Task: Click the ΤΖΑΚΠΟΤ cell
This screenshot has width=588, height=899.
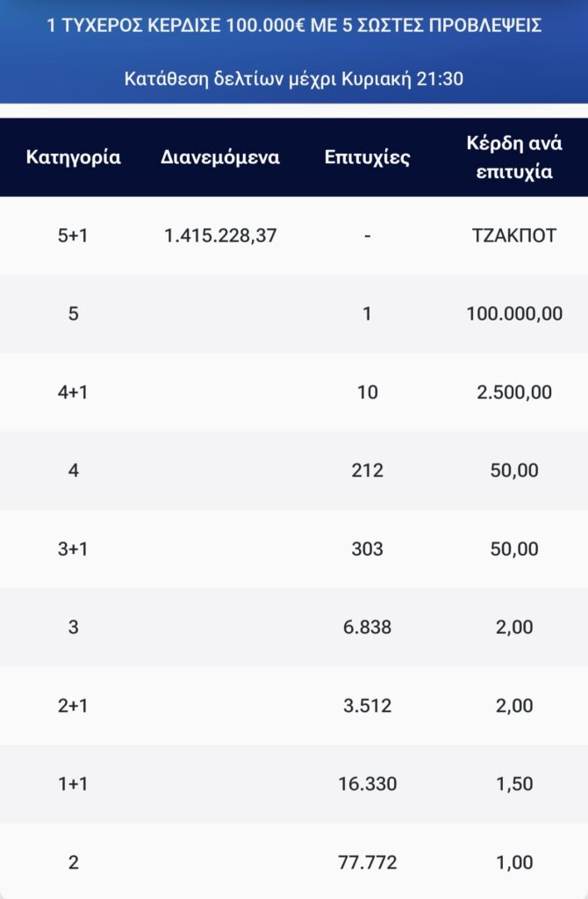Action: tap(514, 235)
